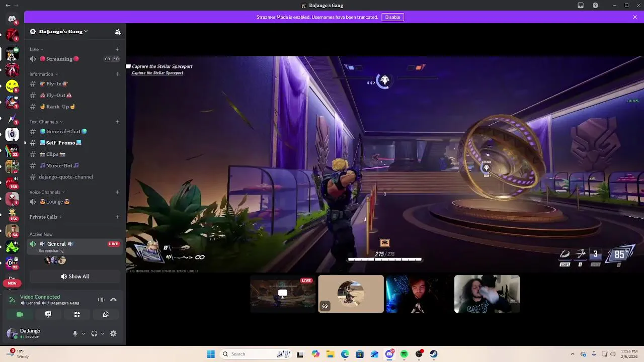Open DaJango's Gang server dropdown menu
This screenshot has height=362, width=644.
pyautogui.click(x=63, y=32)
